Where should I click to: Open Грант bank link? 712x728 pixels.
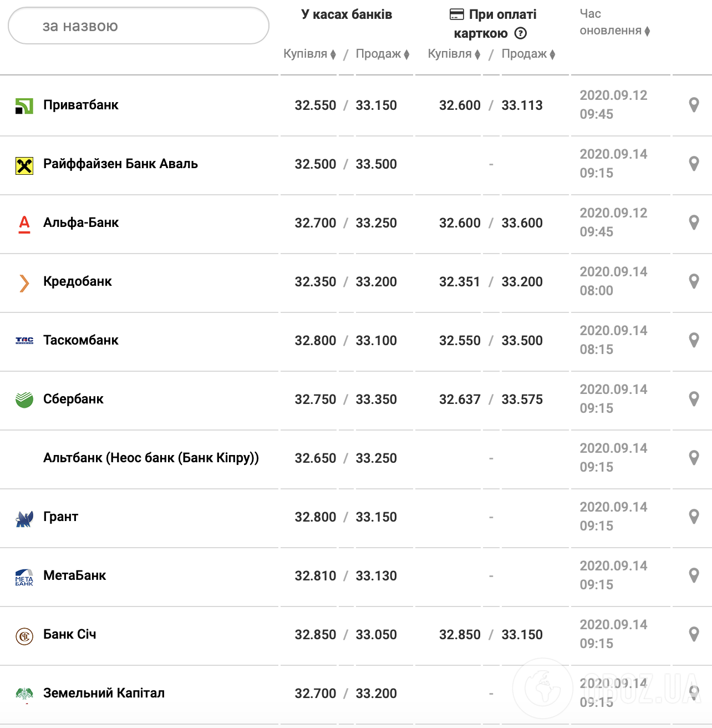point(60,517)
